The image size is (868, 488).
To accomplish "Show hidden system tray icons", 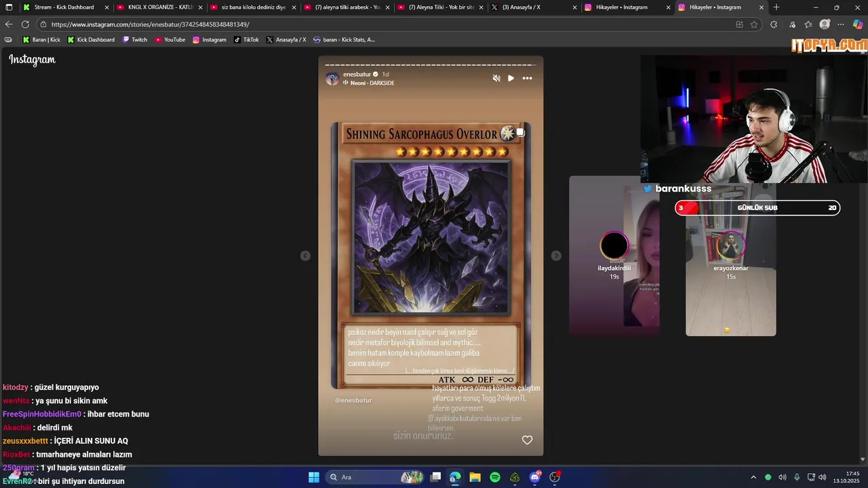I will pos(753,477).
